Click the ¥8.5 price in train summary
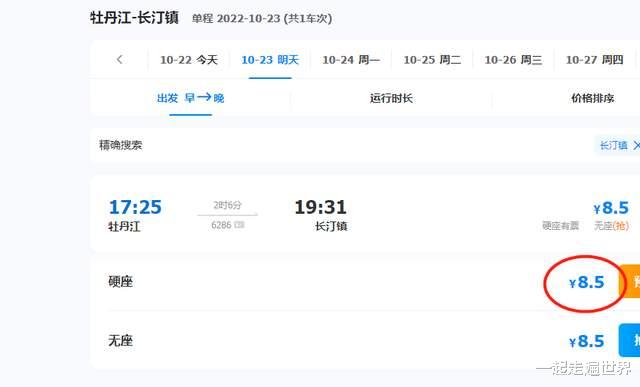Screen dimensions: 640x387 pyautogui.click(x=611, y=208)
